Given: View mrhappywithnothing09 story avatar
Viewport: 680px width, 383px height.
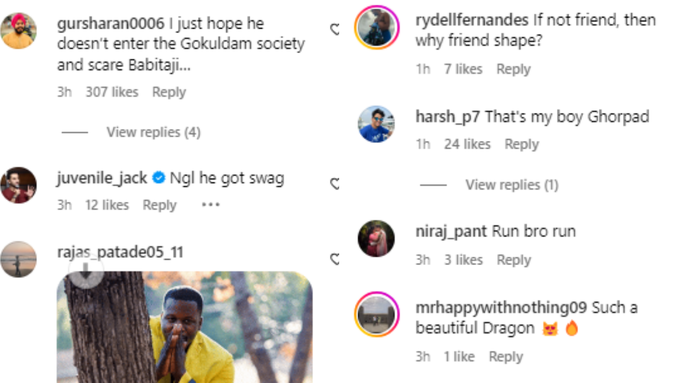Looking at the screenshot, I should pos(376,314).
